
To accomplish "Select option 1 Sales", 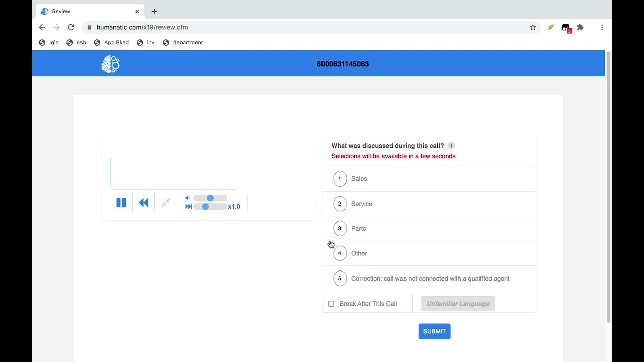I will 340,179.
